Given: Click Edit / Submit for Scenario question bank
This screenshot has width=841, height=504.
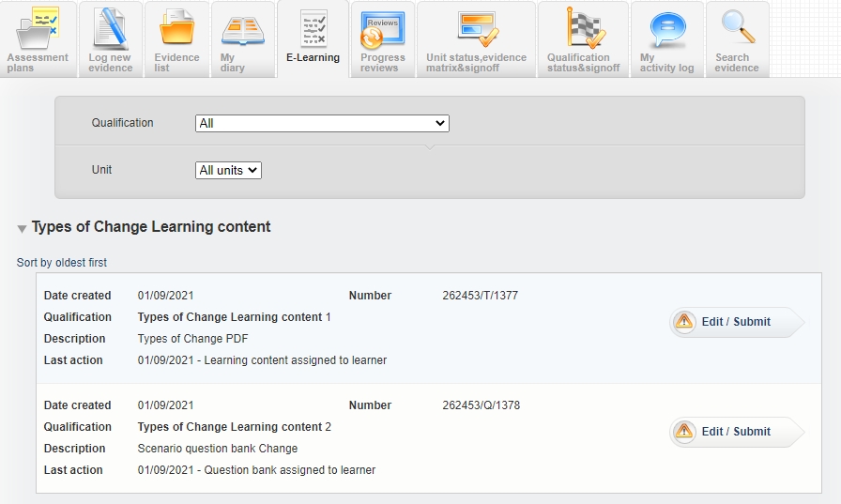Looking at the screenshot, I should point(737,432).
